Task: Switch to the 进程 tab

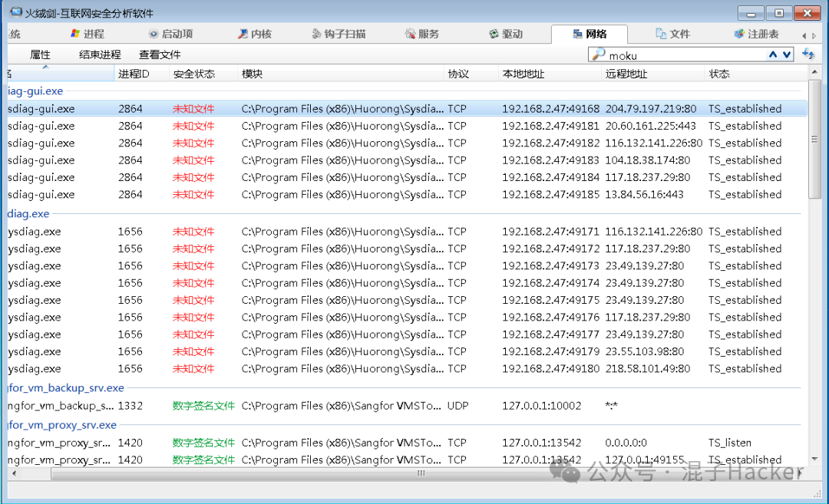Action: pos(83,33)
